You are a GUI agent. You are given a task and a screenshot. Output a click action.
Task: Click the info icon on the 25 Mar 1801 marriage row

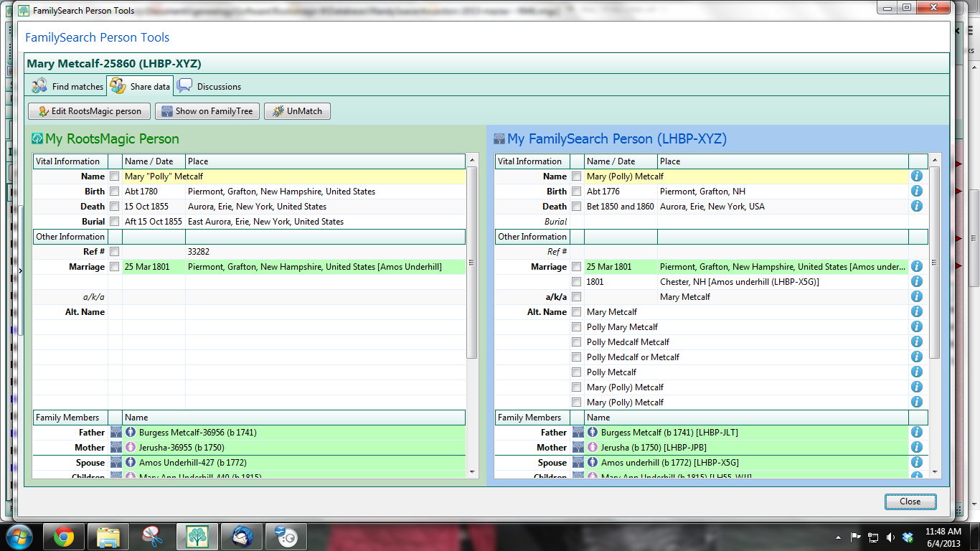click(x=917, y=266)
